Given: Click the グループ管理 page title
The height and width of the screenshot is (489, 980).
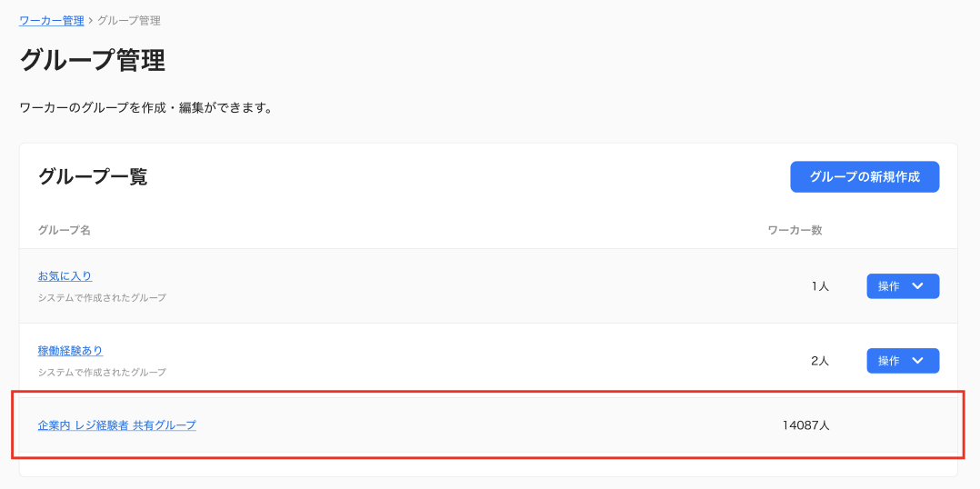Looking at the screenshot, I should coord(93,61).
